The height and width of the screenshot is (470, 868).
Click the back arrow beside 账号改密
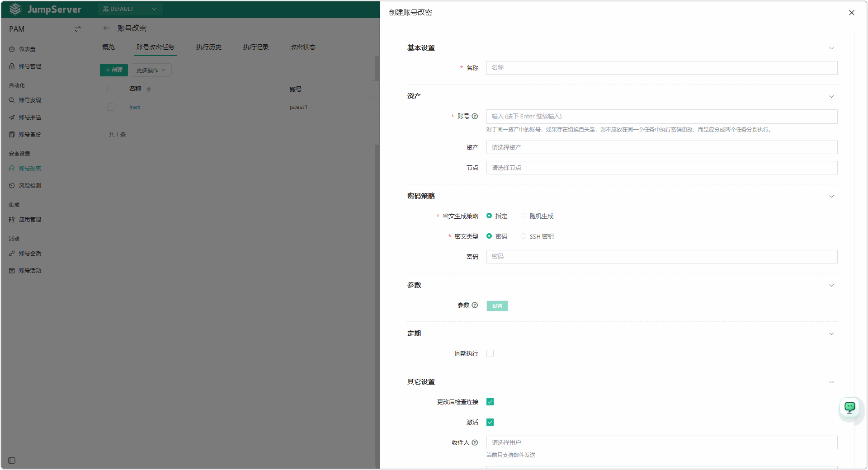point(106,28)
